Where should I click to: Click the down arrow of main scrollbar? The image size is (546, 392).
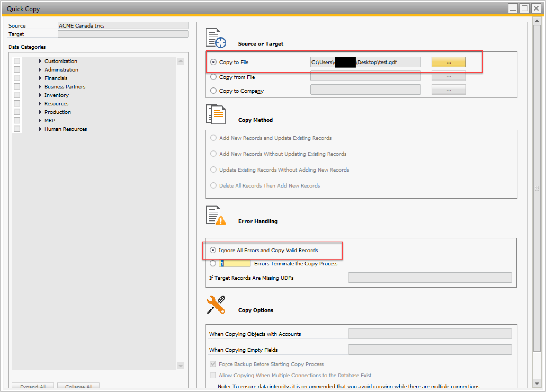coord(537,383)
